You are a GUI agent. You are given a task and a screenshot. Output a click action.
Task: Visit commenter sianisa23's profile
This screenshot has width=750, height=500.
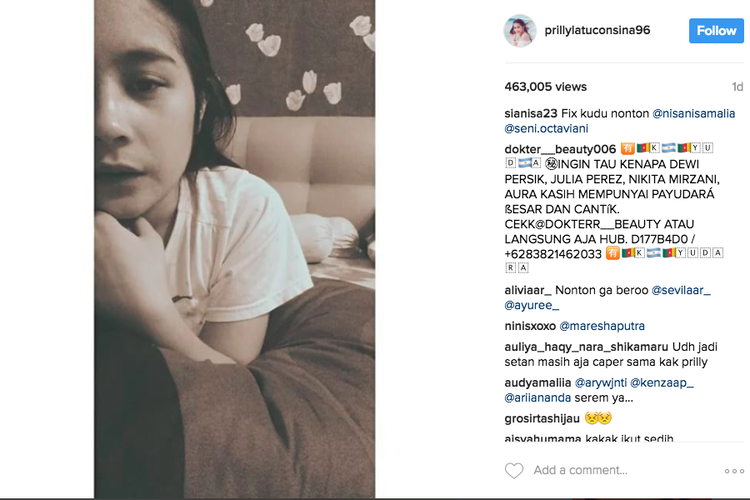coord(531,113)
